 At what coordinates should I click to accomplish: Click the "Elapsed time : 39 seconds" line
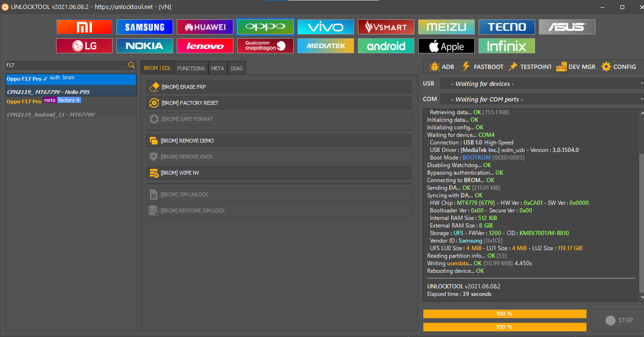459,294
